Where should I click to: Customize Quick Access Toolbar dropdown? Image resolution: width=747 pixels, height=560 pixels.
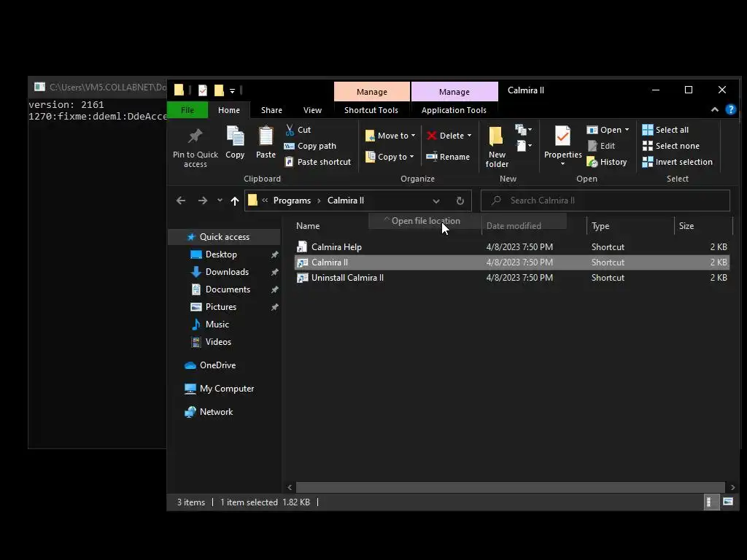click(x=232, y=90)
